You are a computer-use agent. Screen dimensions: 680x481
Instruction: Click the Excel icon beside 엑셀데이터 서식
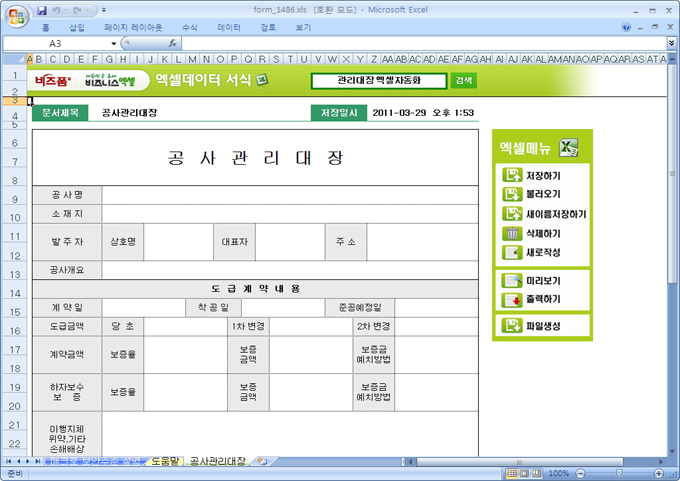pos(262,80)
